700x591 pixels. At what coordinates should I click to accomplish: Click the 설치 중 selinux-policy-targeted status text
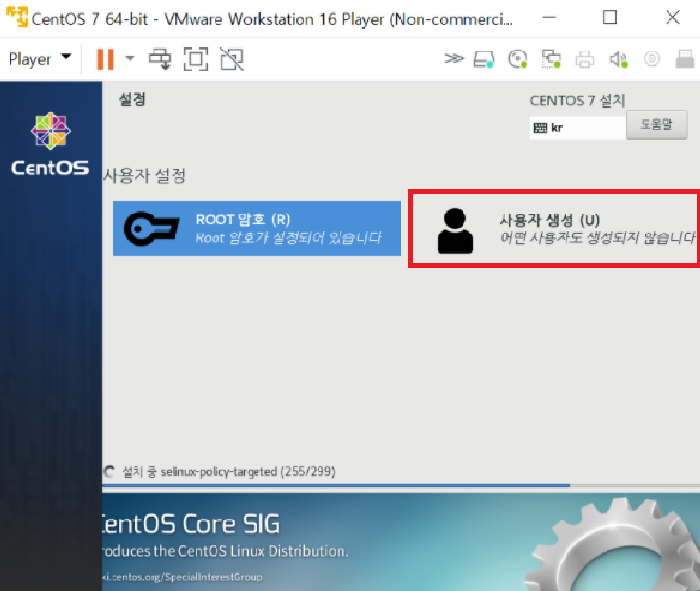pos(229,472)
